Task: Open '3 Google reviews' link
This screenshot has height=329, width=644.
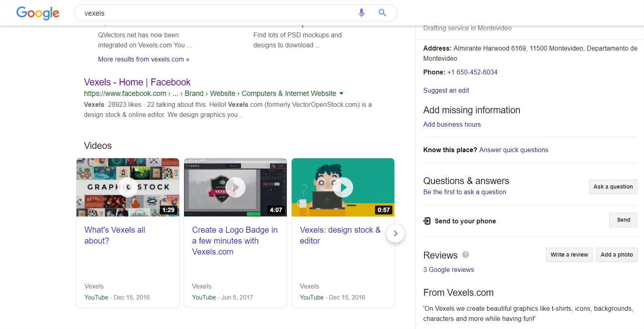Action: 449,270
